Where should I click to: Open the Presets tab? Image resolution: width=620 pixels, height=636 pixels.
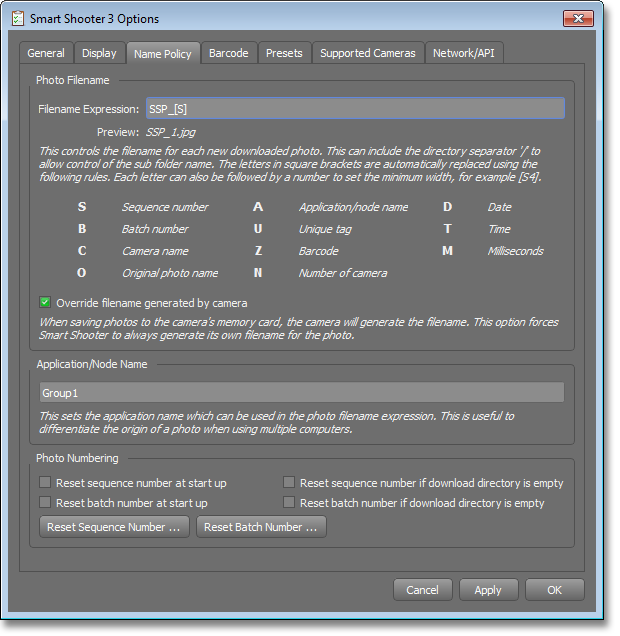coord(285,53)
